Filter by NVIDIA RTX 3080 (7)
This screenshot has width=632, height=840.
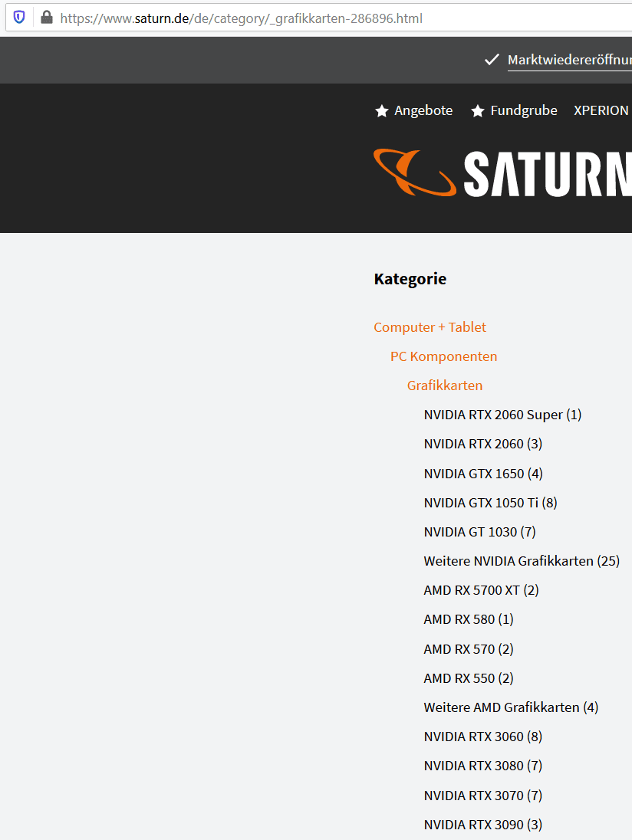point(483,766)
